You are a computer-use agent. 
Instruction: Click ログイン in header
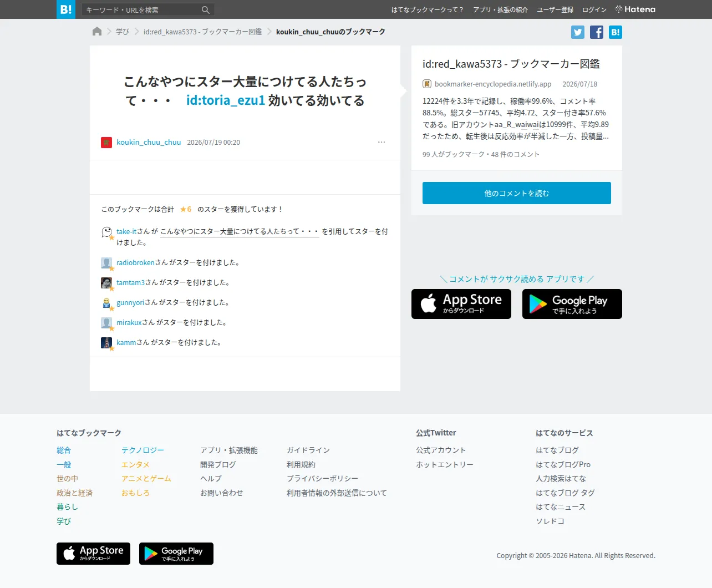594,10
